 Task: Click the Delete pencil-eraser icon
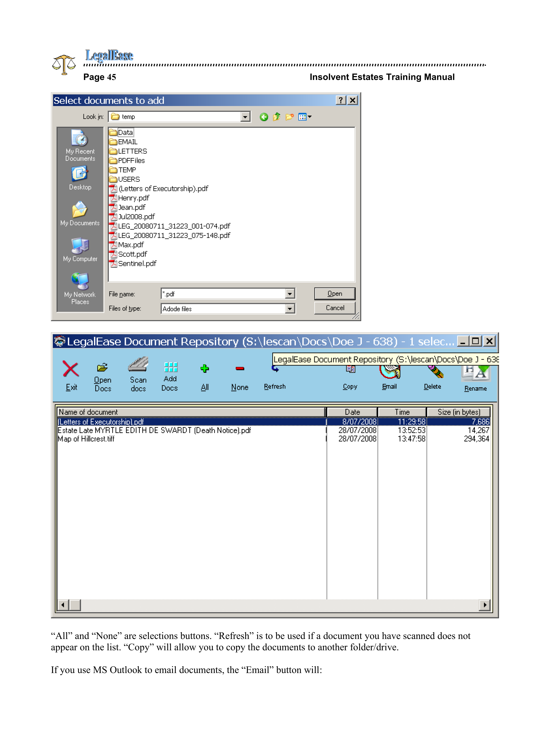(x=436, y=371)
